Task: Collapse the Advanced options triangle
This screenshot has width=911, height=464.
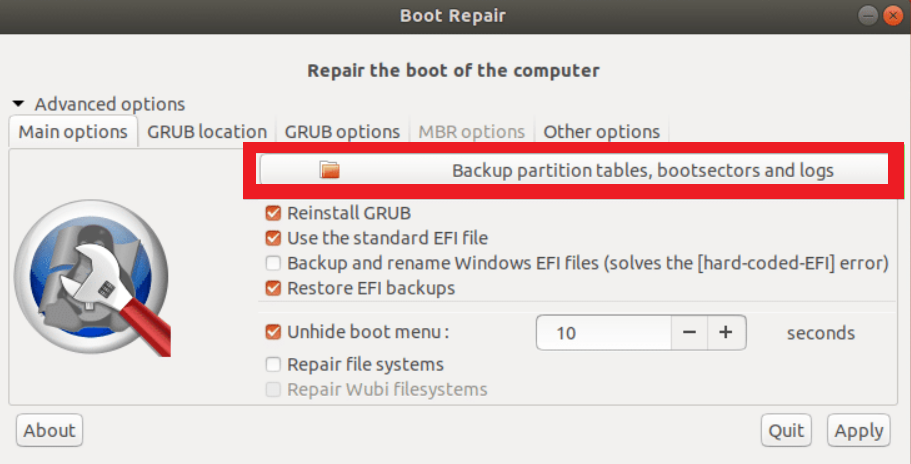Action: (x=19, y=104)
